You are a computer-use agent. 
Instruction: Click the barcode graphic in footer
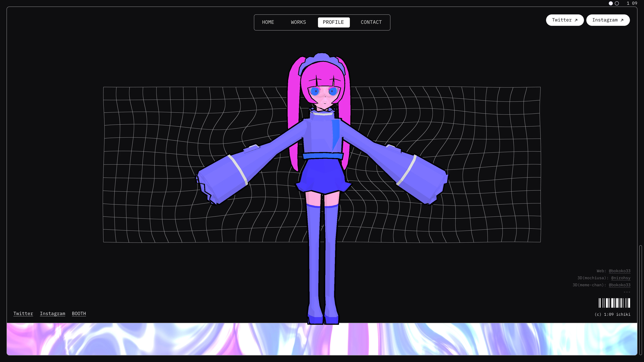point(614,303)
